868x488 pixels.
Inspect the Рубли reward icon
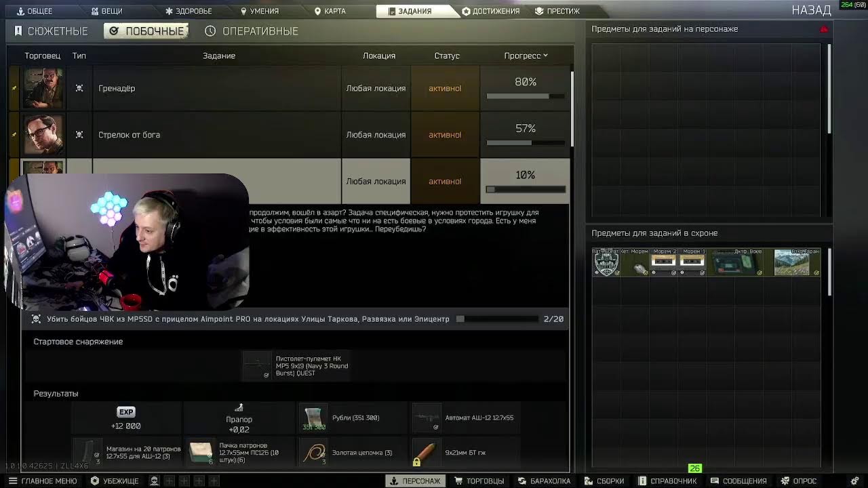coord(313,418)
